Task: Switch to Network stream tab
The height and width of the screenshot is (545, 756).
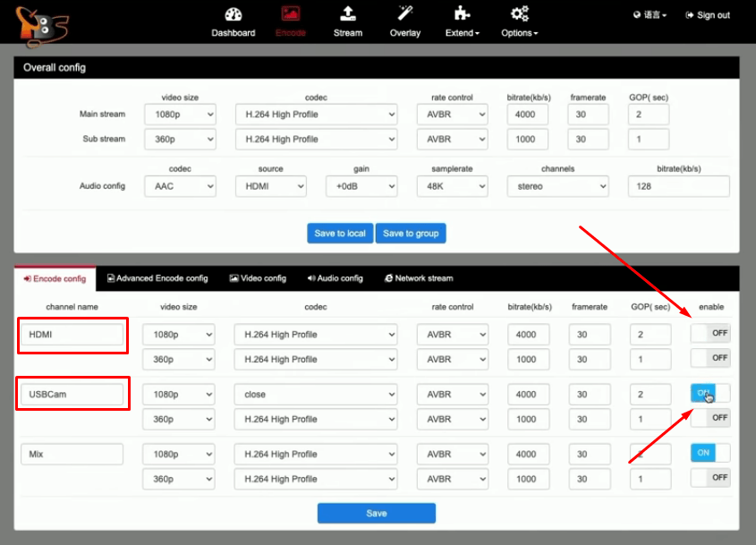Action: point(419,278)
